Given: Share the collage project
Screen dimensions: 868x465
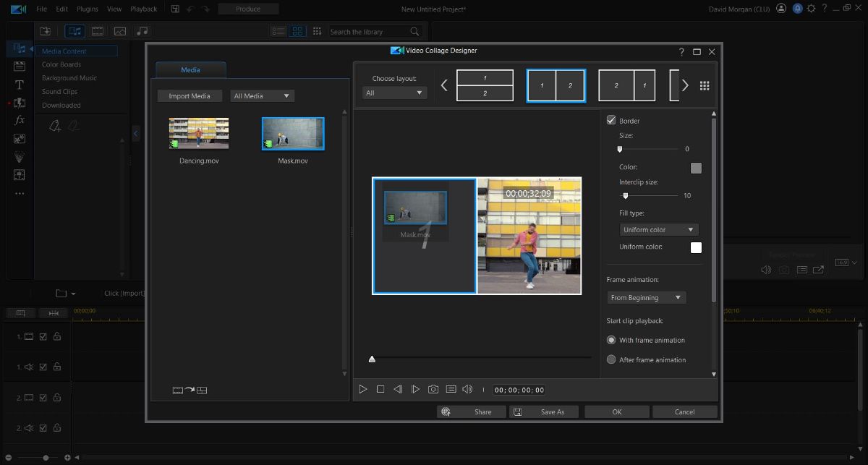Looking at the screenshot, I should (x=472, y=411).
